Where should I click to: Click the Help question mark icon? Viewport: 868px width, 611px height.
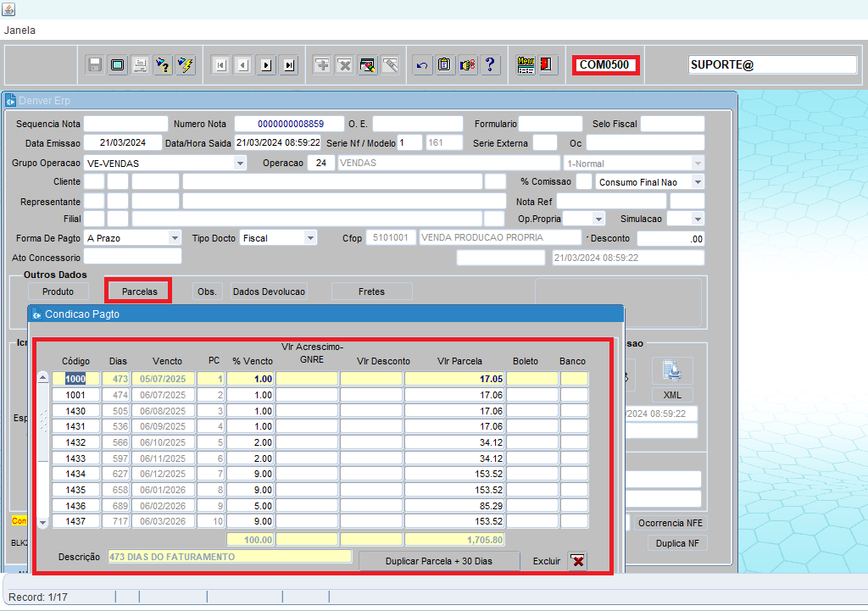pos(490,65)
